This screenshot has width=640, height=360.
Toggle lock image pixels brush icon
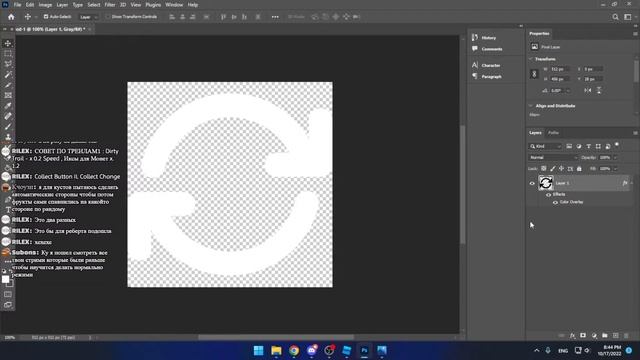[x=553, y=169]
